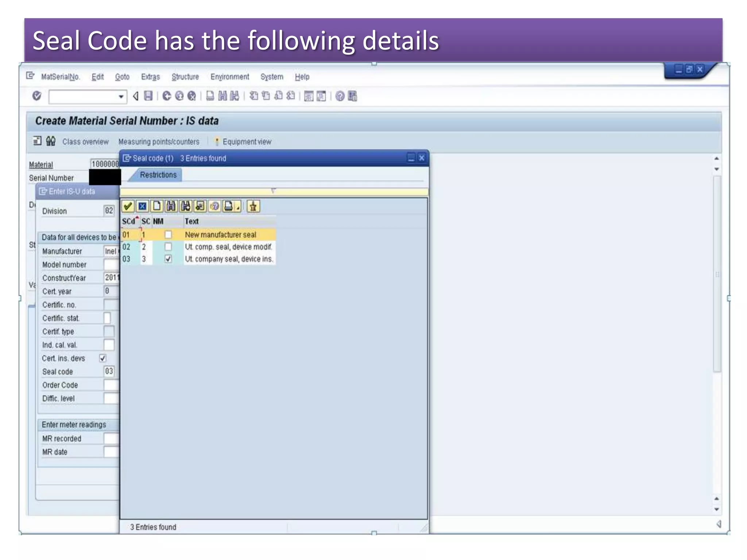Click the Find binoculars icon in Seal code dialog
This screenshot has height=560, width=747.
point(171,206)
